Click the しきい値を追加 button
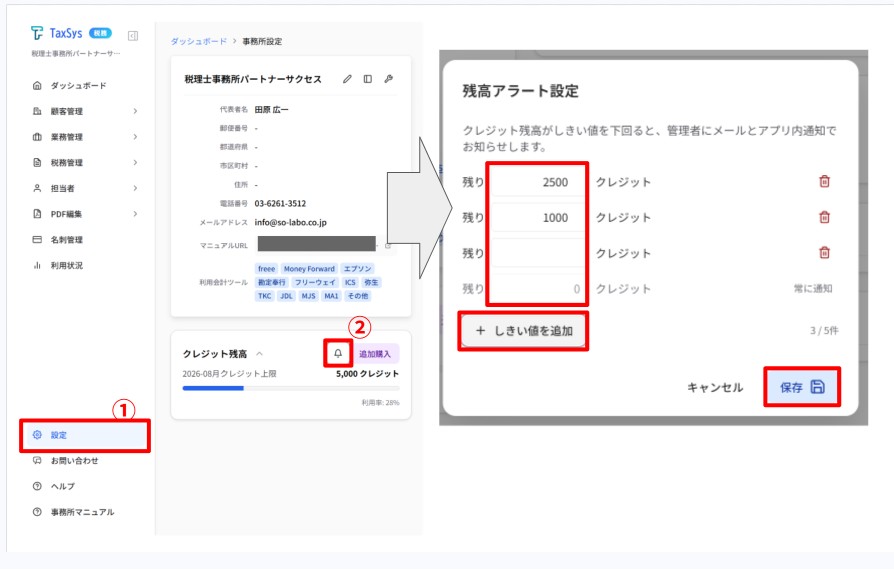Screen dimensions: 894x569 click(523, 331)
